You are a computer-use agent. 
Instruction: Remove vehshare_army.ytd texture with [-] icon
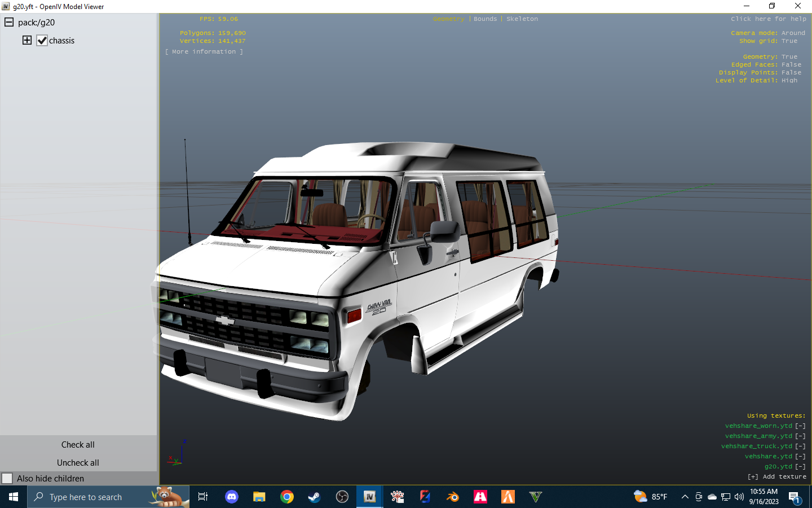click(x=800, y=436)
